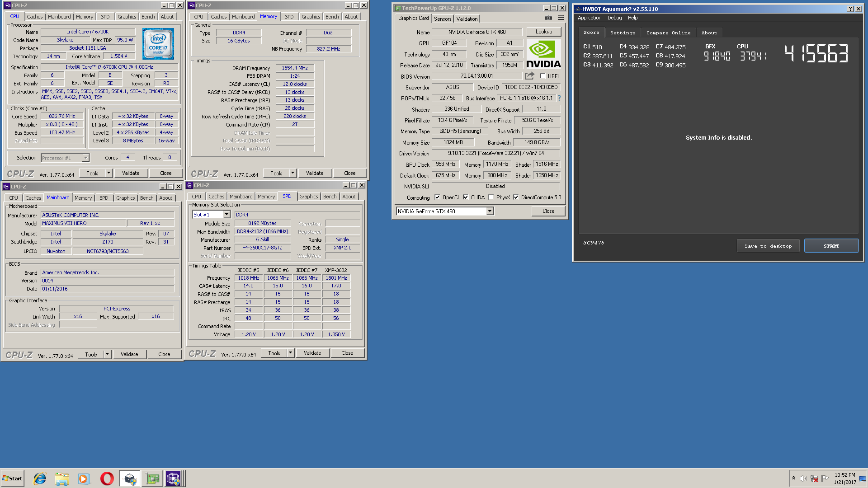Launch Windows Media Player from taskbar
This screenshot has height=488, width=868.
pyautogui.click(x=84, y=479)
